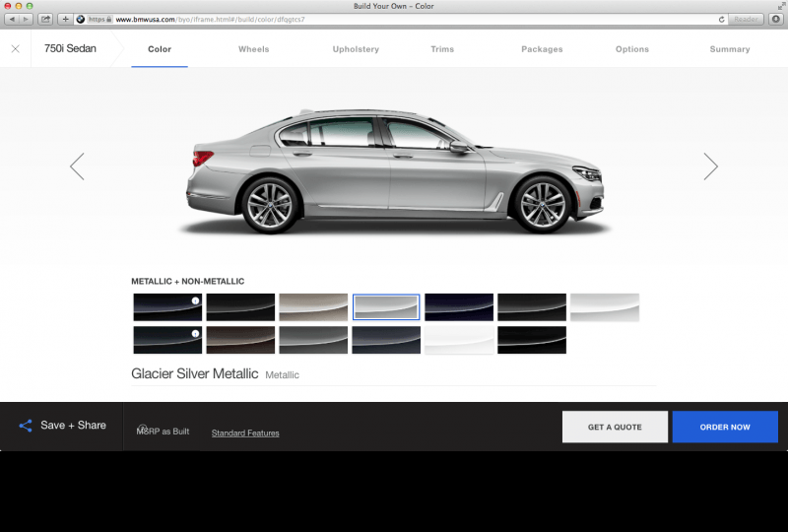788x532 pixels.
Task: Open the Standard Features link
Action: 245,432
